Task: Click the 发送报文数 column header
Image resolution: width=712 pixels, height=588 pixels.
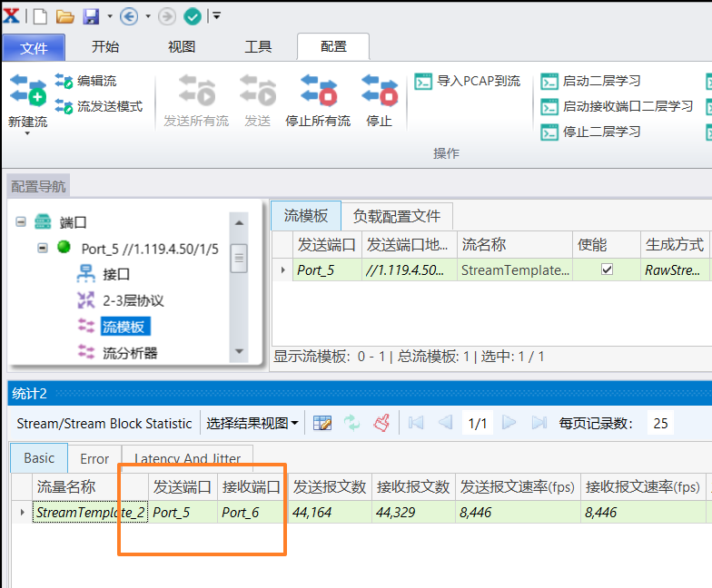Action: point(329,486)
